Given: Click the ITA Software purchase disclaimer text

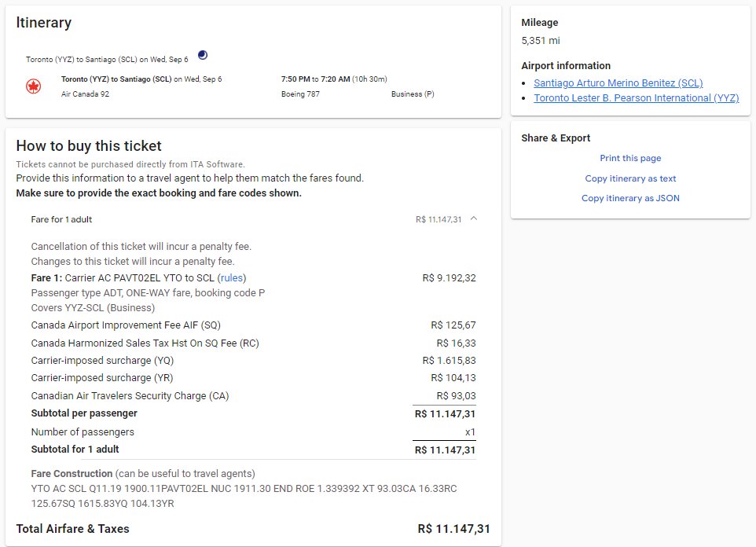Looking at the screenshot, I should [x=130, y=164].
